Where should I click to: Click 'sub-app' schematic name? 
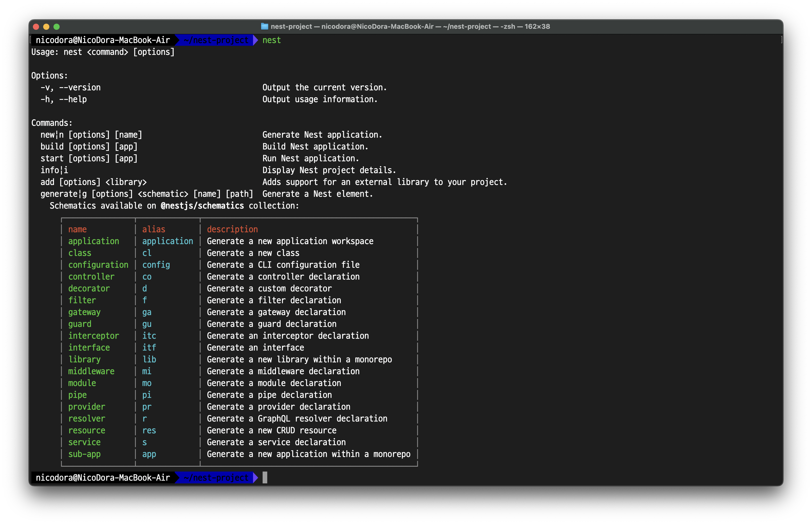[84, 454]
